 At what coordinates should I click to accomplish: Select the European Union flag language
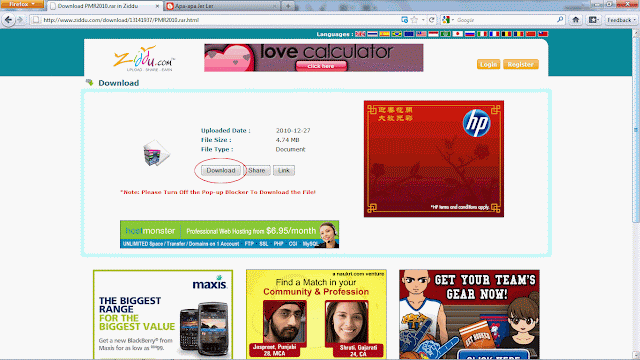409,34
